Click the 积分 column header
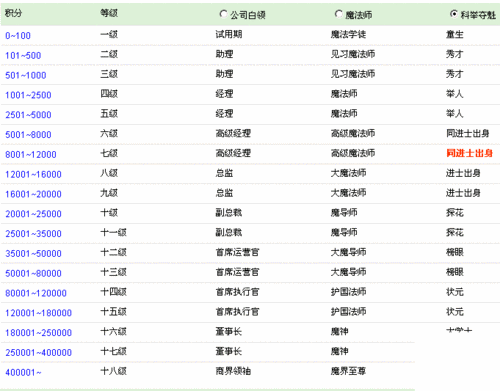Viewport: 500px width, 391px height. tap(13, 13)
